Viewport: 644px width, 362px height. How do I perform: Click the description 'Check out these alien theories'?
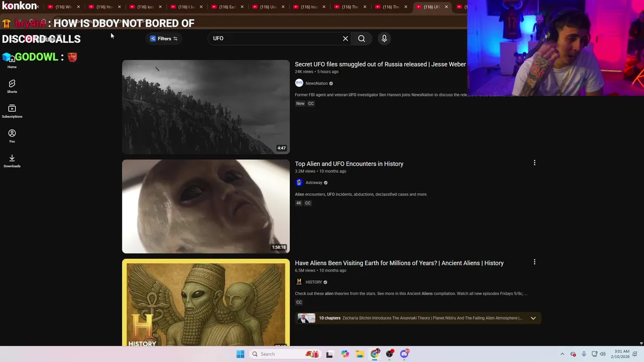pos(411,294)
